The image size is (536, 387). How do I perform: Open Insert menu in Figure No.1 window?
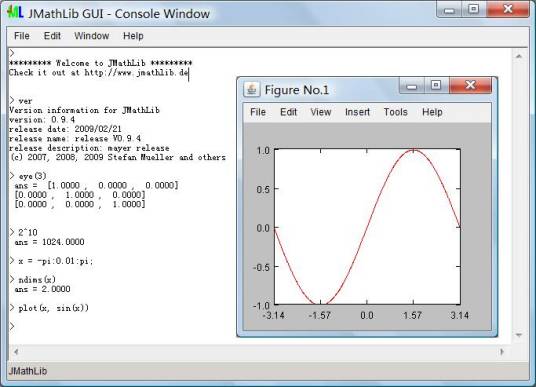coord(357,112)
